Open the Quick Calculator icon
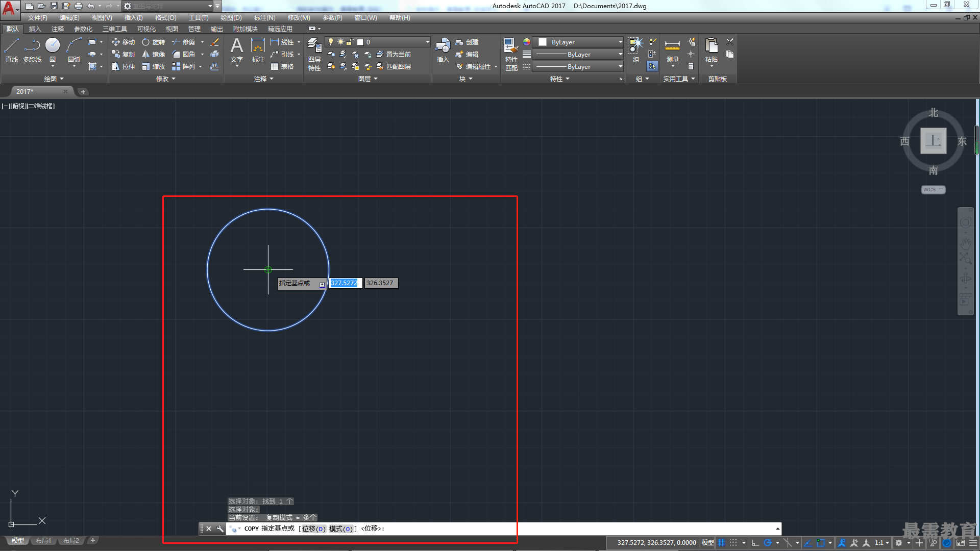The width and height of the screenshot is (980, 551). click(x=691, y=66)
